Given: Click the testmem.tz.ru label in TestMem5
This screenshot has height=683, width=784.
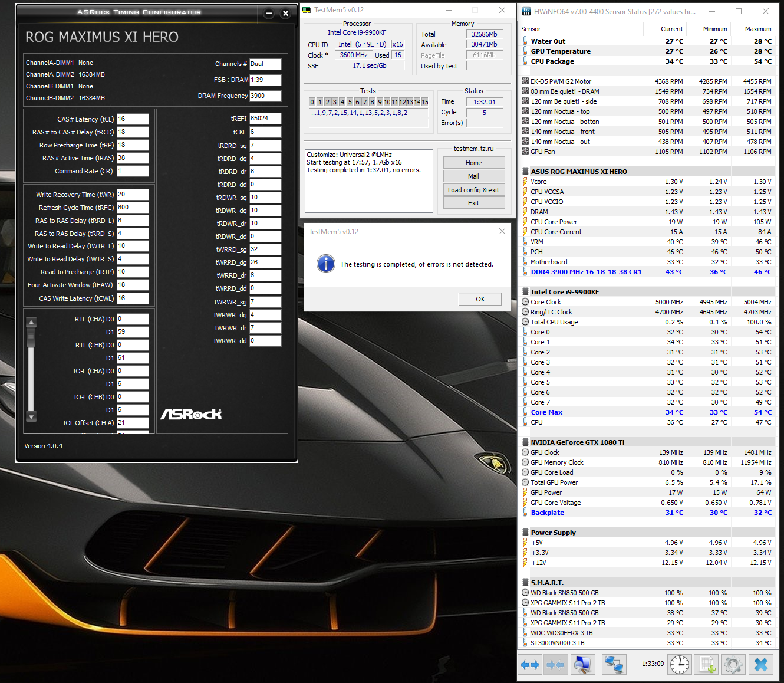Looking at the screenshot, I should coord(473,149).
